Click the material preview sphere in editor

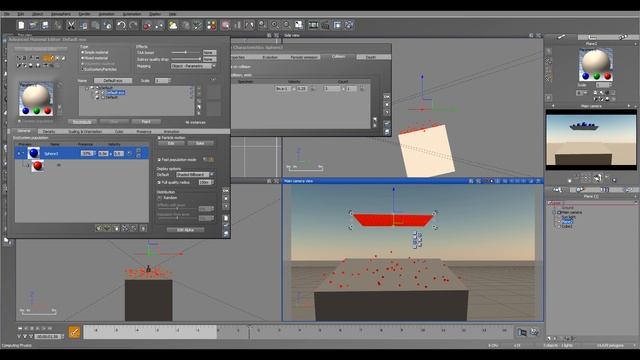pyautogui.click(x=36, y=98)
